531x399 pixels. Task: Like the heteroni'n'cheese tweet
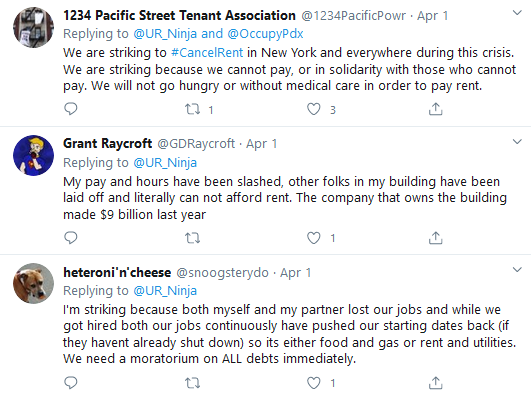click(x=314, y=383)
